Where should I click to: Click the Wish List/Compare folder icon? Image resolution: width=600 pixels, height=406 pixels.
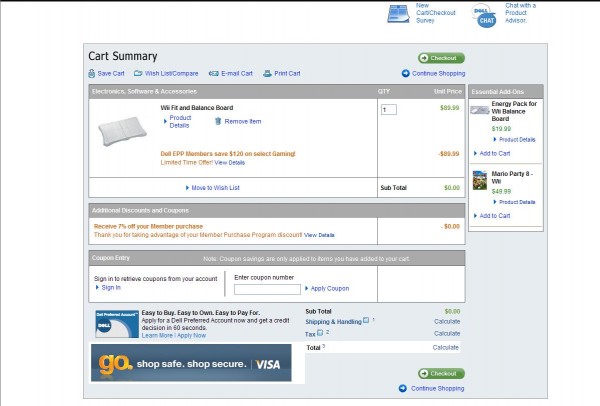(138, 73)
